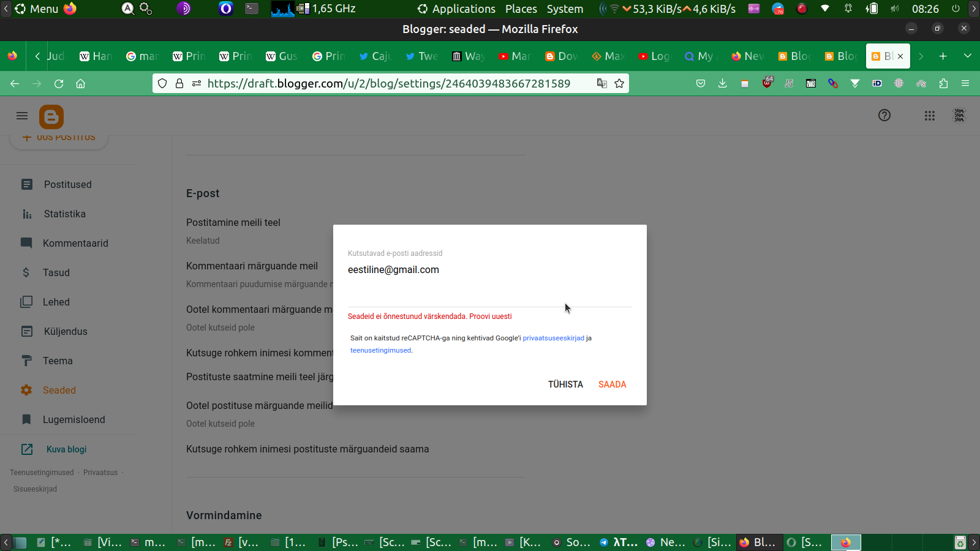Click the trash icon in bottom panel
This screenshot has width=980, height=551.
pyautogui.click(x=960, y=542)
